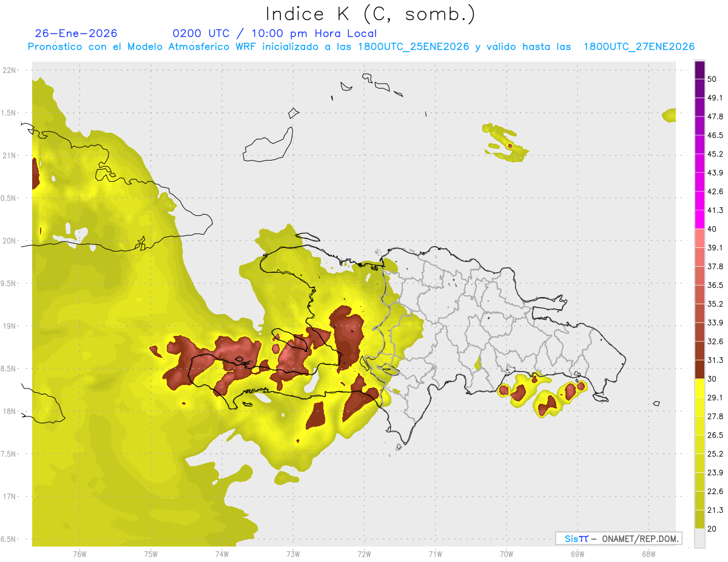Click longitude label '70W'
This screenshot has width=728, height=562.
tap(506, 554)
